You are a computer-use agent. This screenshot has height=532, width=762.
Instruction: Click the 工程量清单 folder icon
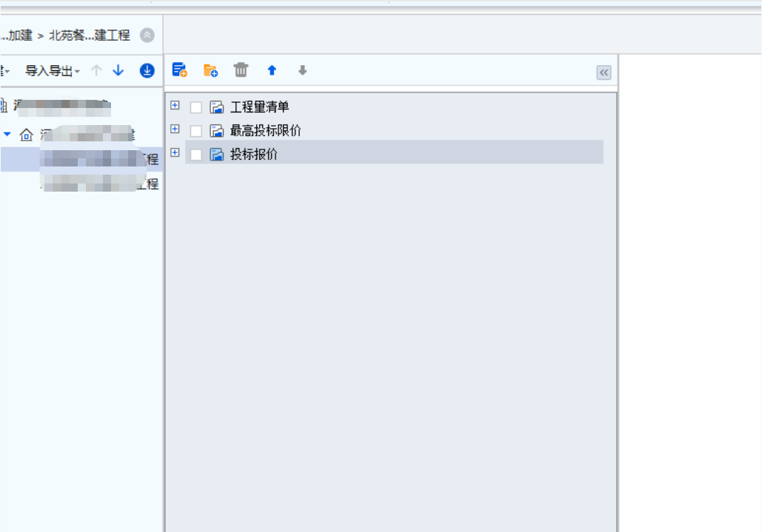[x=216, y=107]
